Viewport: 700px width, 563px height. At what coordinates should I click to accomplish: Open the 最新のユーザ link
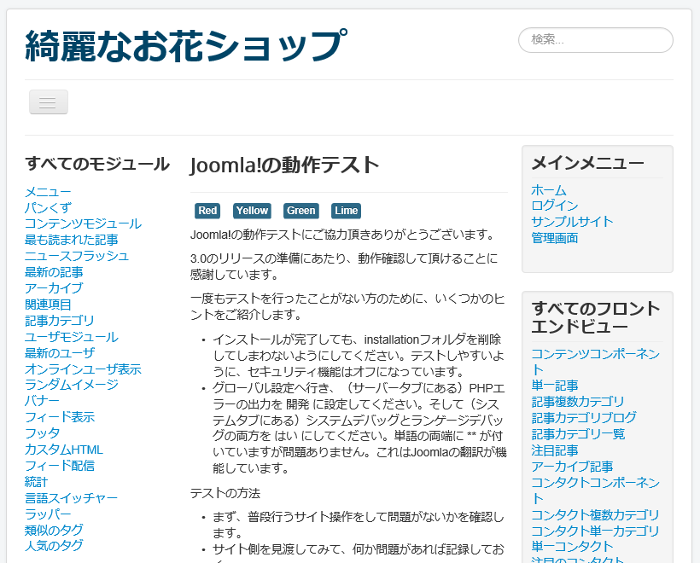point(60,353)
